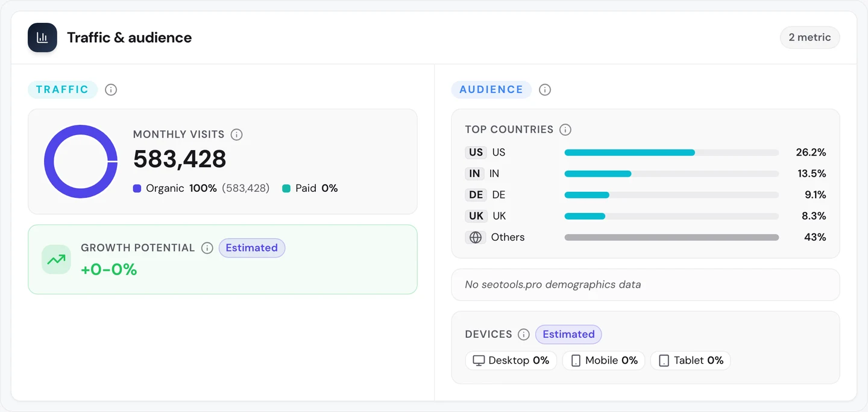Click the info icon beside DEVICES

pyautogui.click(x=524, y=334)
